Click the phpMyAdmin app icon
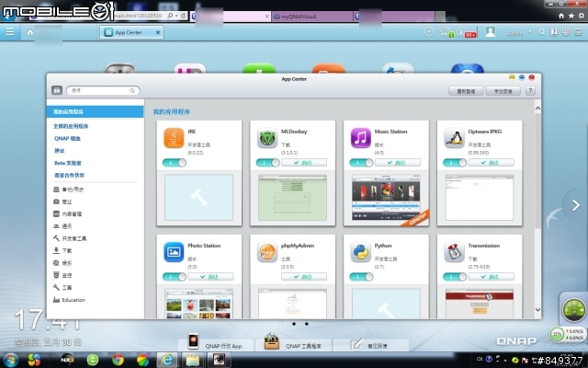Screen dimensions: 588x368 (267, 252)
